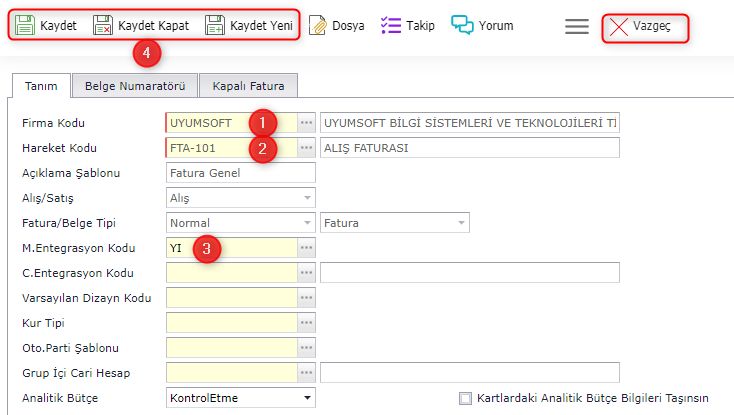
Task: Open the Takip checklist icon
Action: click(392, 25)
